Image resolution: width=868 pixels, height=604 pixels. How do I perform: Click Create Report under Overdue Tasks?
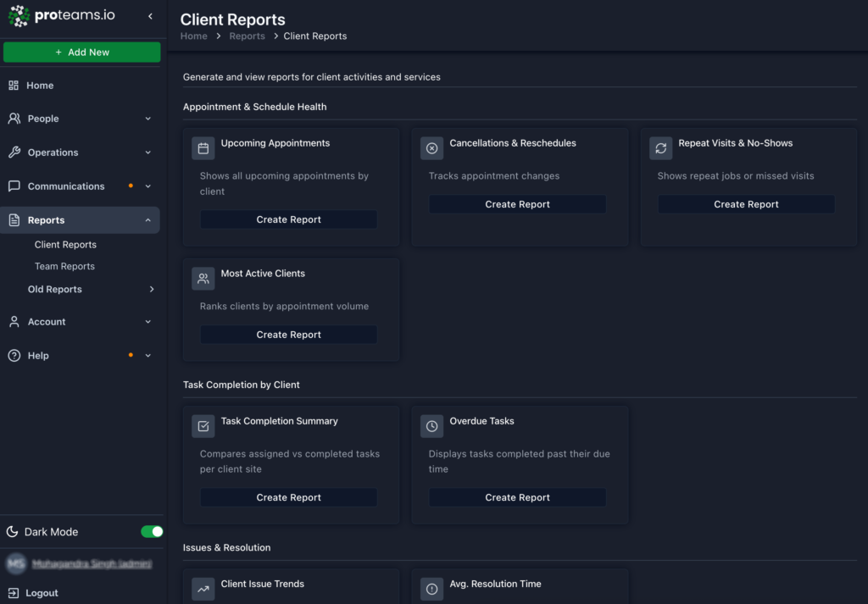tap(517, 497)
